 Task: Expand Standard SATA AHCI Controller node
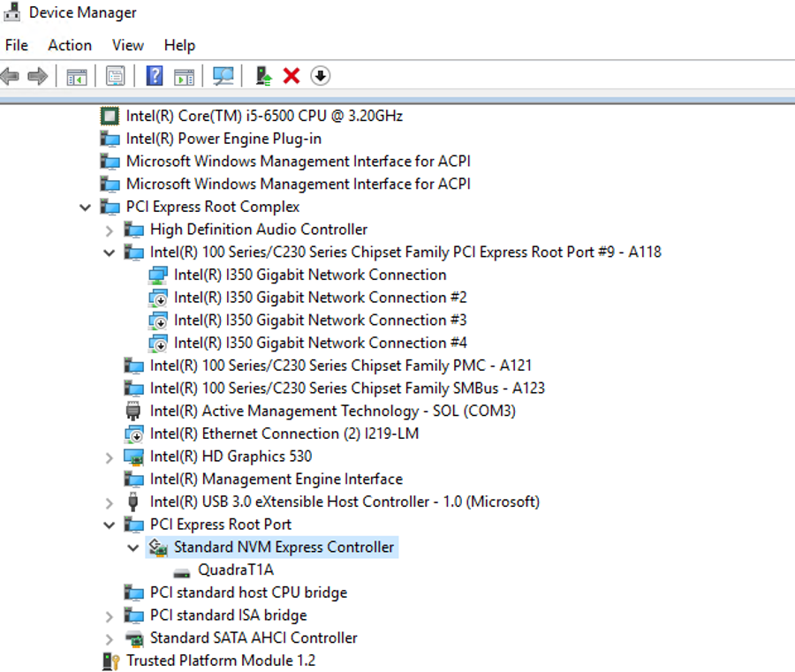tap(109, 639)
